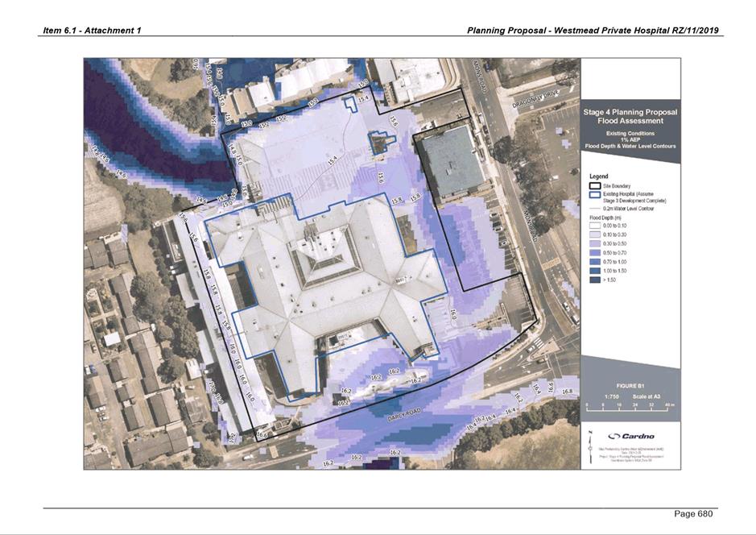Click the 'Flood Assessment' title line
The width and height of the screenshot is (756, 535).
(x=630, y=121)
